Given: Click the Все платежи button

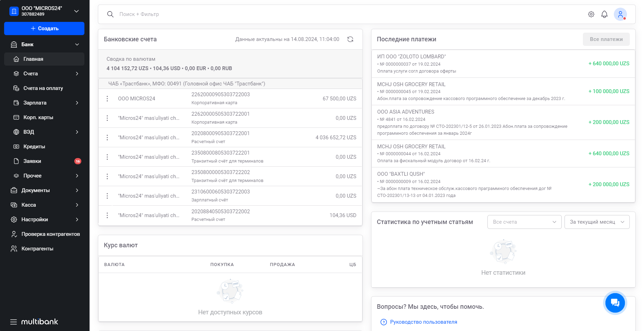Looking at the screenshot, I should pyautogui.click(x=606, y=39).
